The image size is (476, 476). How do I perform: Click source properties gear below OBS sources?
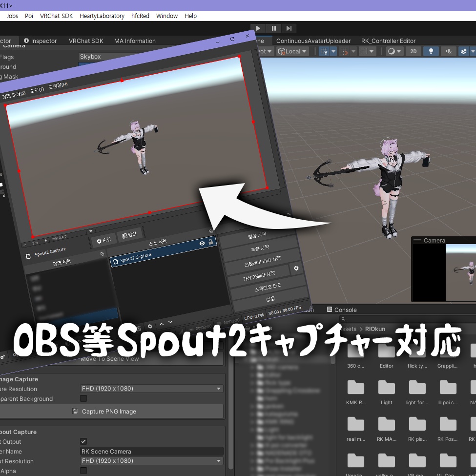[x=150, y=326]
